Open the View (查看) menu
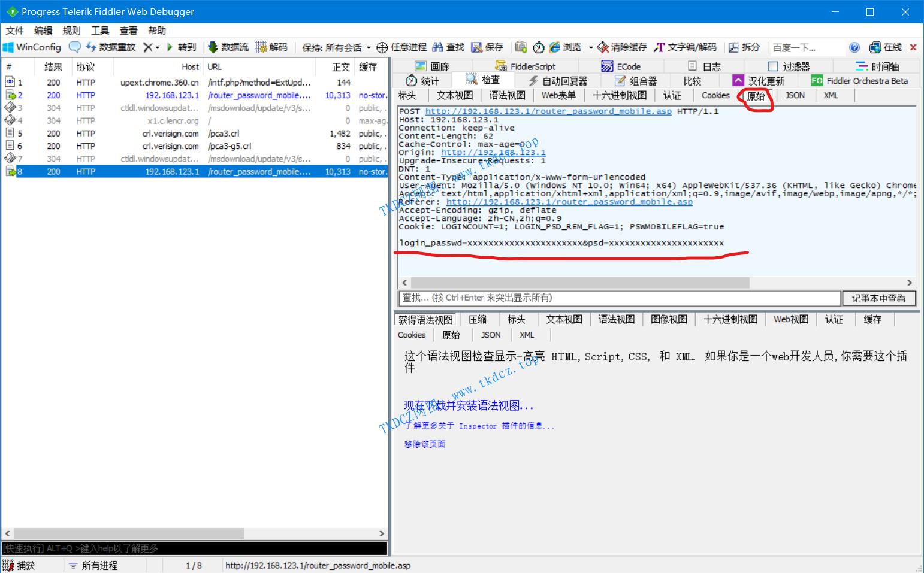 pos(128,31)
